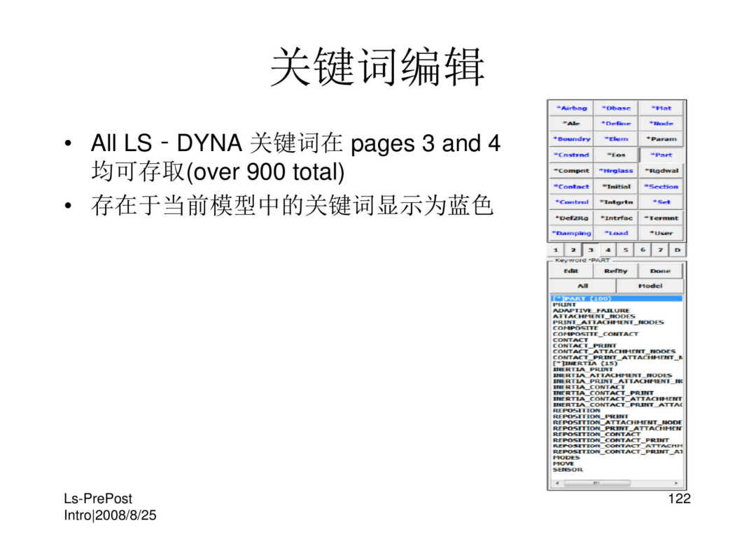The width and height of the screenshot is (756, 534).
Task: Click the Edit button under Keyword *PART
Action: [x=571, y=271]
